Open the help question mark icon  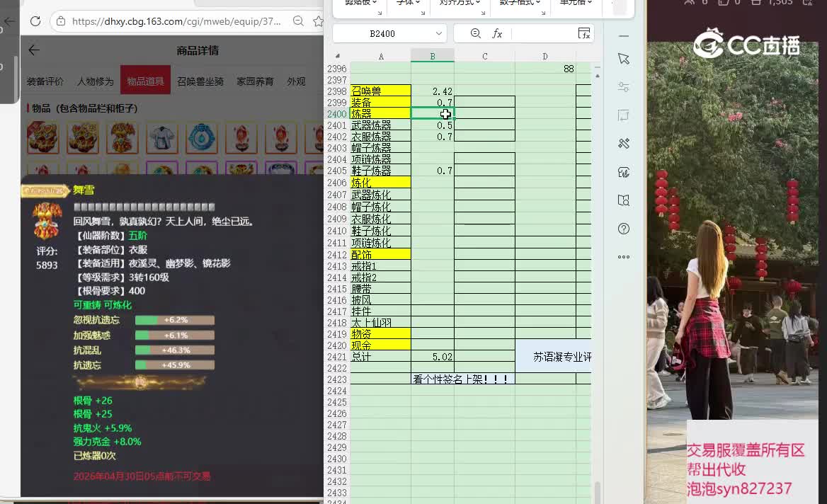[x=624, y=228]
